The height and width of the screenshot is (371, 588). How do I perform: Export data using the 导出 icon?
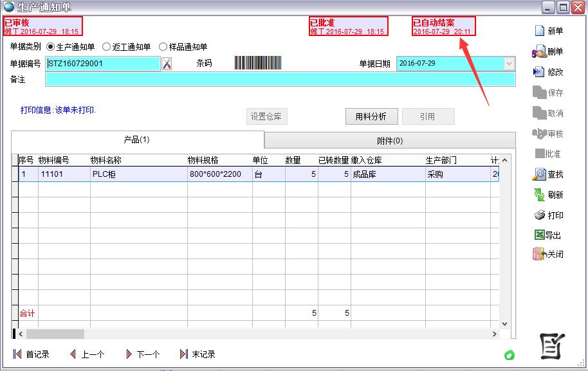tap(539, 235)
